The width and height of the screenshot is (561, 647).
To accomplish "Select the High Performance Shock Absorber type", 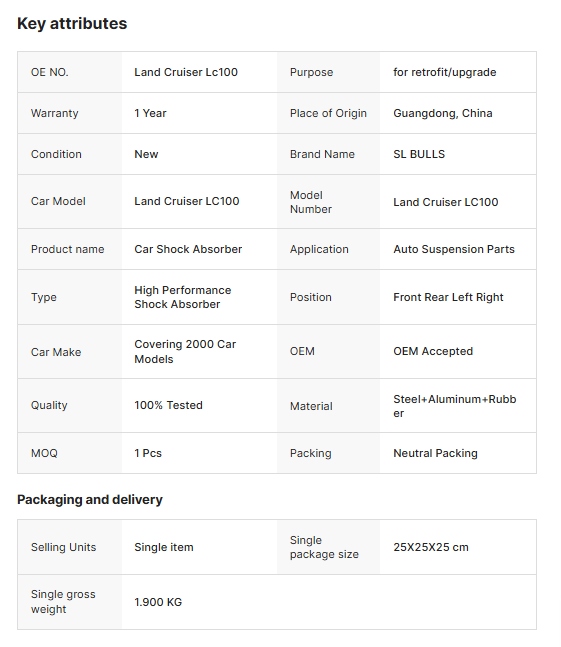I will (x=183, y=297).
